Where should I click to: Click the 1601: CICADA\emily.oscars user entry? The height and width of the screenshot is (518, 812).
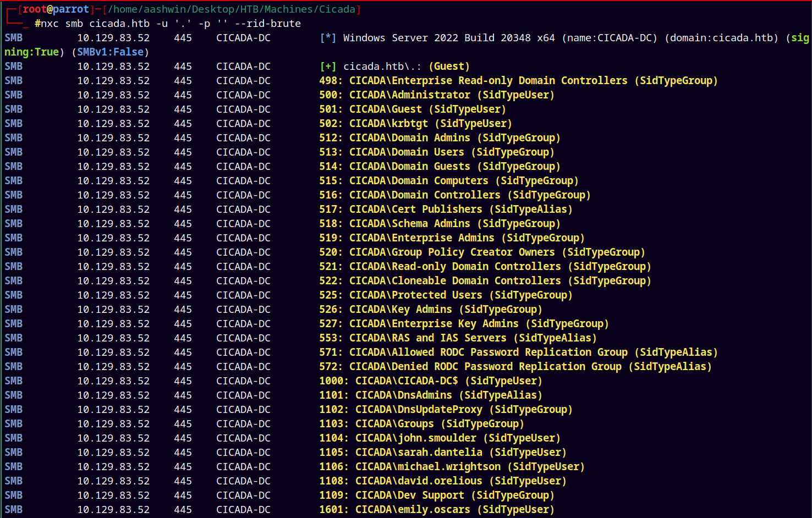(437, 510)
